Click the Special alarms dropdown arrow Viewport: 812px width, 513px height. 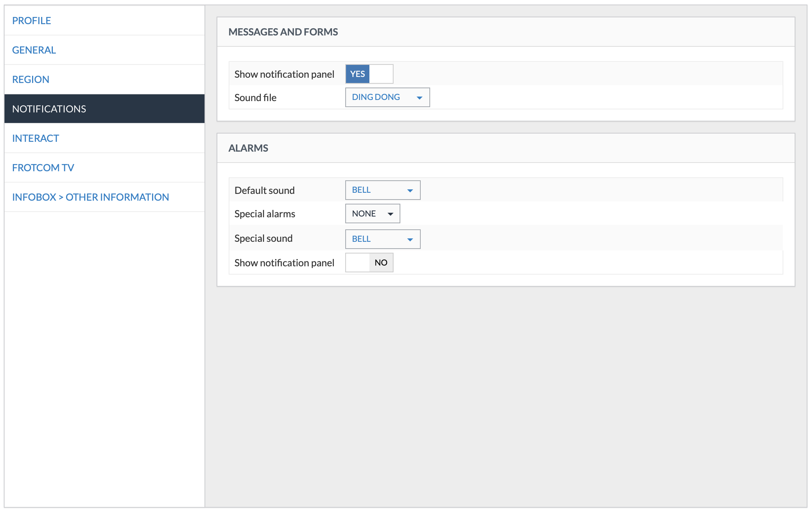391,214
